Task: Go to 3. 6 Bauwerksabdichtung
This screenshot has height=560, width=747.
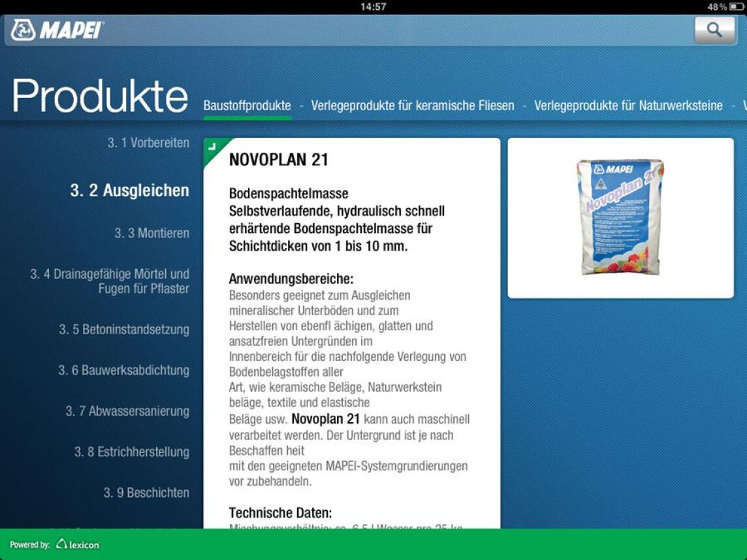Action: (123, 370)
